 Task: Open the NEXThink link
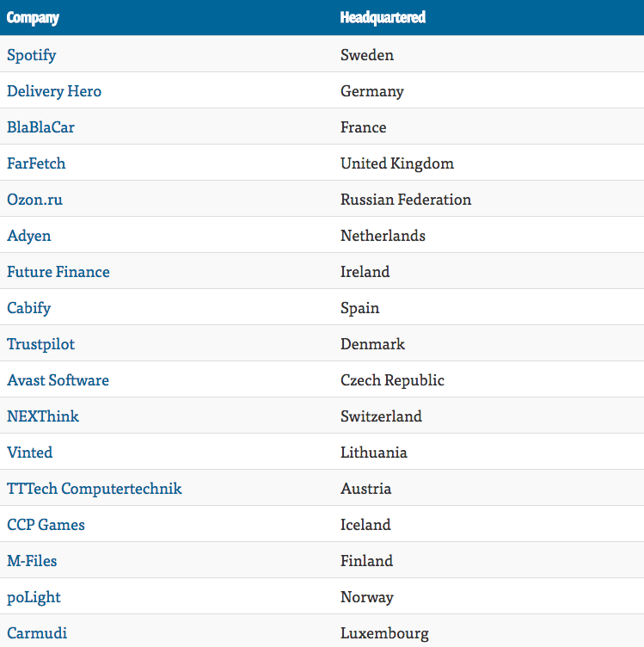[x=43, y=416]
